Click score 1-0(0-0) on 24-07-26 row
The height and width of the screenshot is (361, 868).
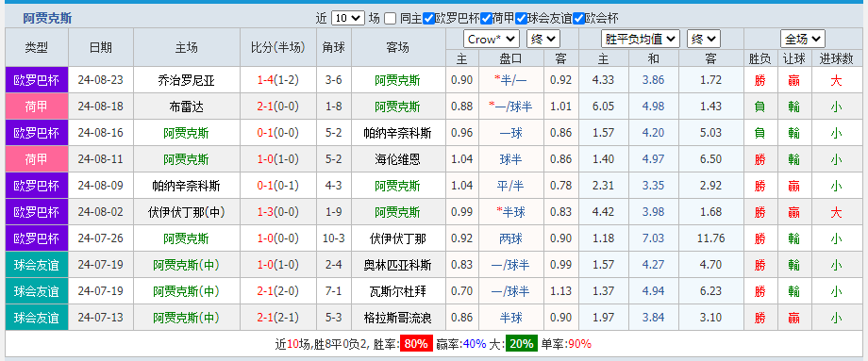coord(278,238)
